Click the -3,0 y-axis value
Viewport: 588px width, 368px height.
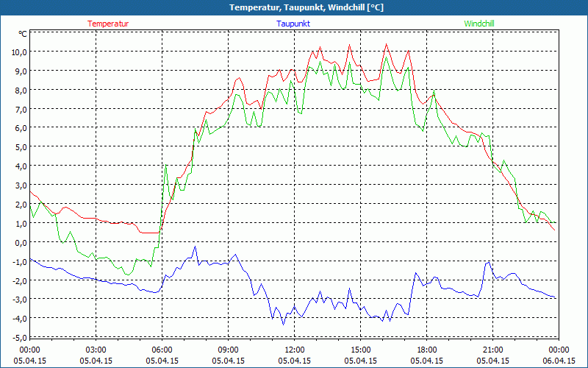click(20, 300)
